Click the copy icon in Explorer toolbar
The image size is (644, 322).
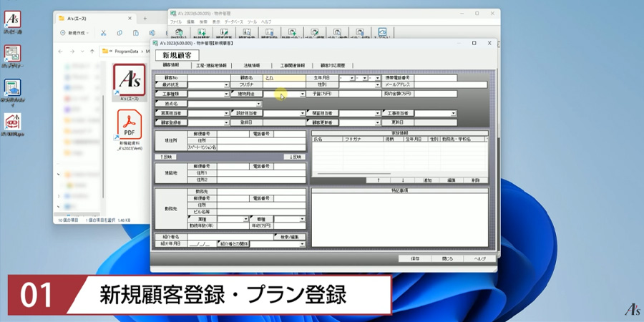tap(120, 33)
